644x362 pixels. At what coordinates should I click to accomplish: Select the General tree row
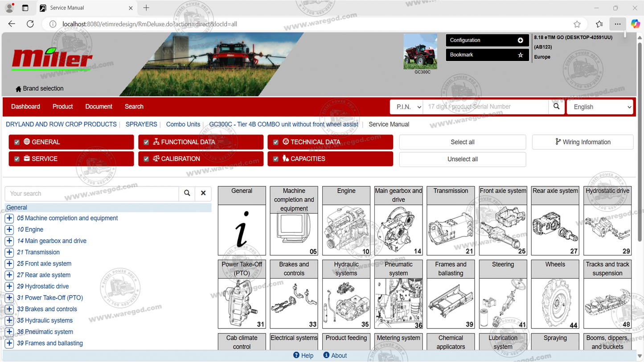108,207
